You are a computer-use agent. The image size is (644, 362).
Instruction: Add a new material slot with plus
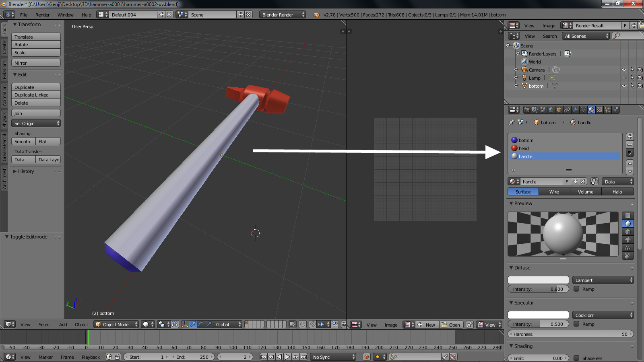(630, 137)
